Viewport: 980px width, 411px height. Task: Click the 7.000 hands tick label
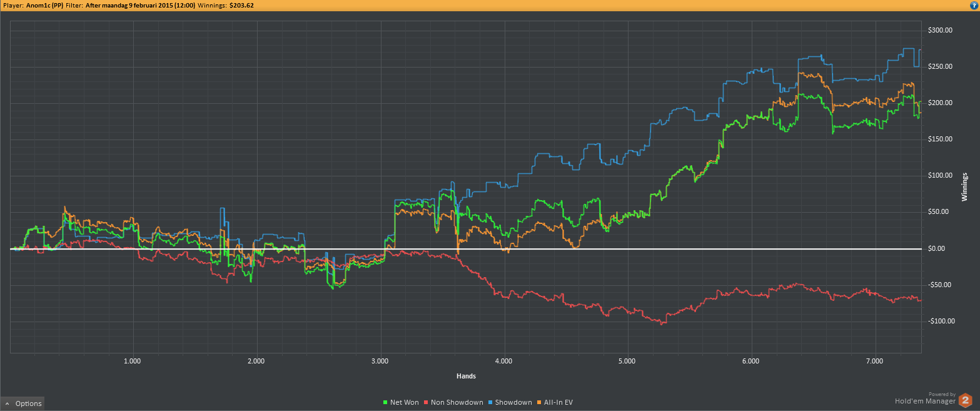point(875,361)
